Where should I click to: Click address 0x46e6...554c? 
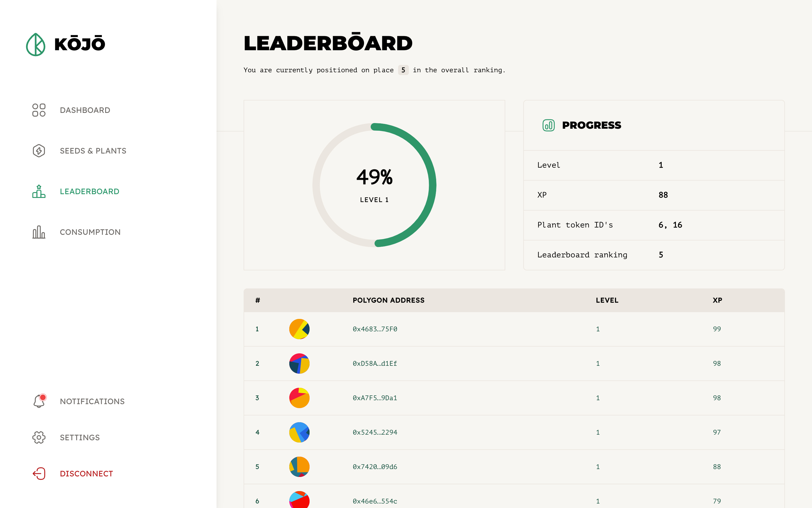click(x=375, y=501)
